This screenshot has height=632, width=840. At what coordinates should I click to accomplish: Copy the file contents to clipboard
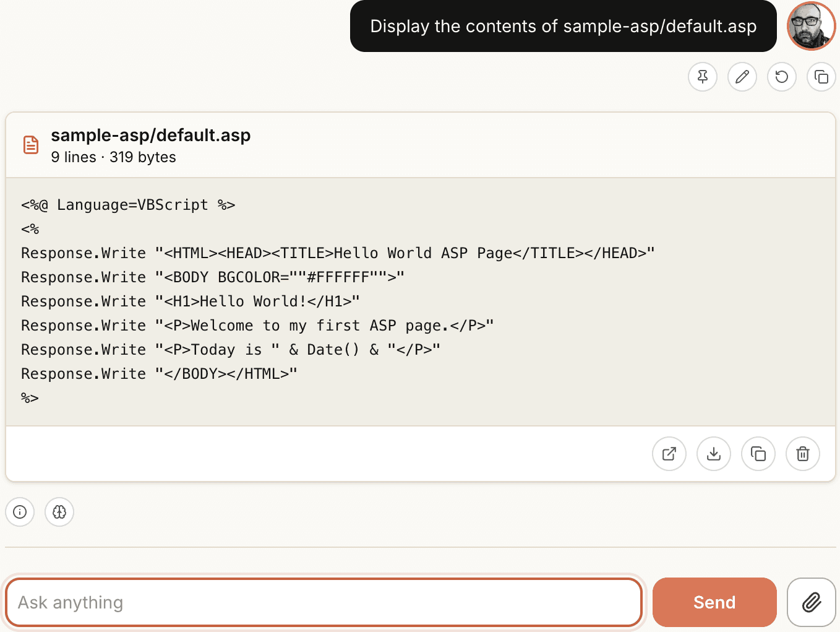(x=758, y=454)
